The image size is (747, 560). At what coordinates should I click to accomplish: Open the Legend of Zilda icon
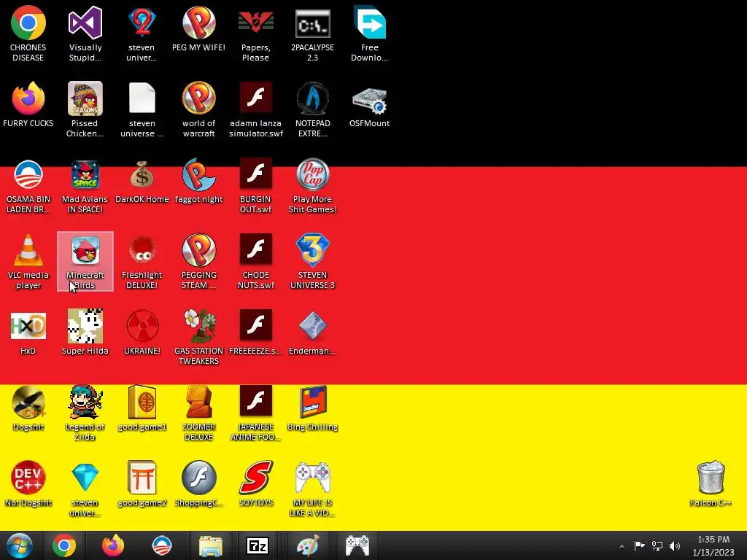[x=85, y=402]
